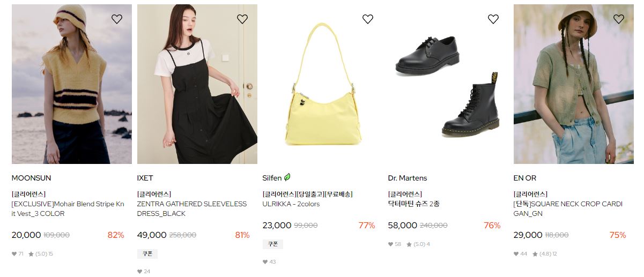This screenshot has height=277, width=644.
Task: Select the black Dr. Martens shoes image
Action: (x=448, y=84)
